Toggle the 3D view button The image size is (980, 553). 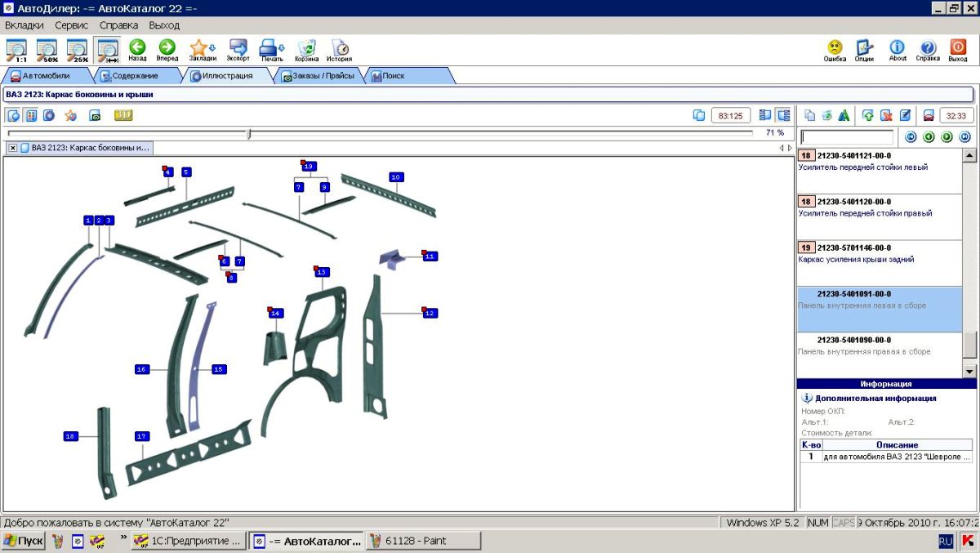pos(123,115)
